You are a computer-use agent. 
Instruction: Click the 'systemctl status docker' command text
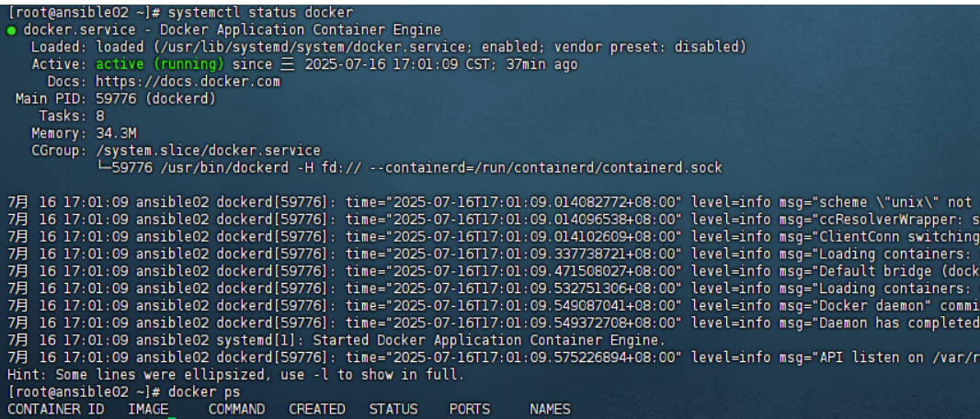260,13
